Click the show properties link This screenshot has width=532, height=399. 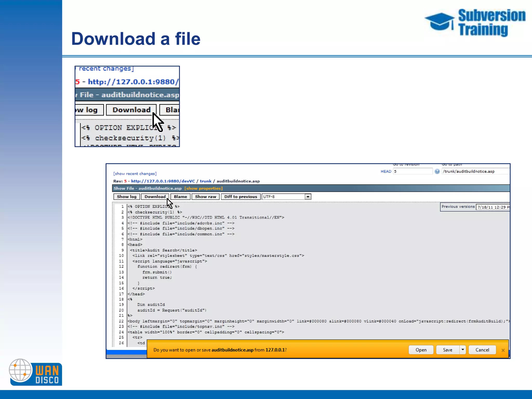pyautogui.click(x=203, y=188)
